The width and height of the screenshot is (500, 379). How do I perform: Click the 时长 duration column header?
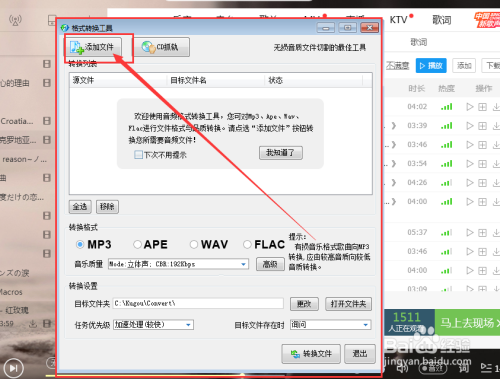click(x=416, y=89)
